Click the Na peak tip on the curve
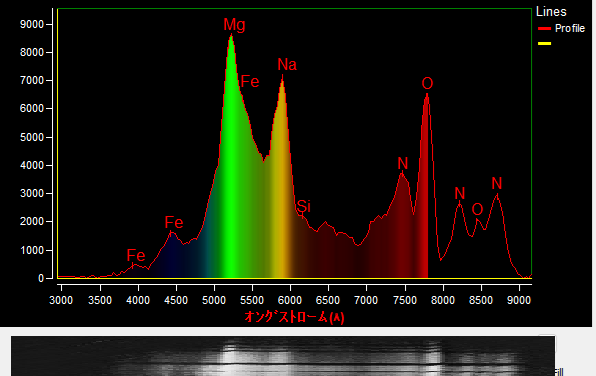The height and width of the screenshot is (376, 596). [282, 76]
